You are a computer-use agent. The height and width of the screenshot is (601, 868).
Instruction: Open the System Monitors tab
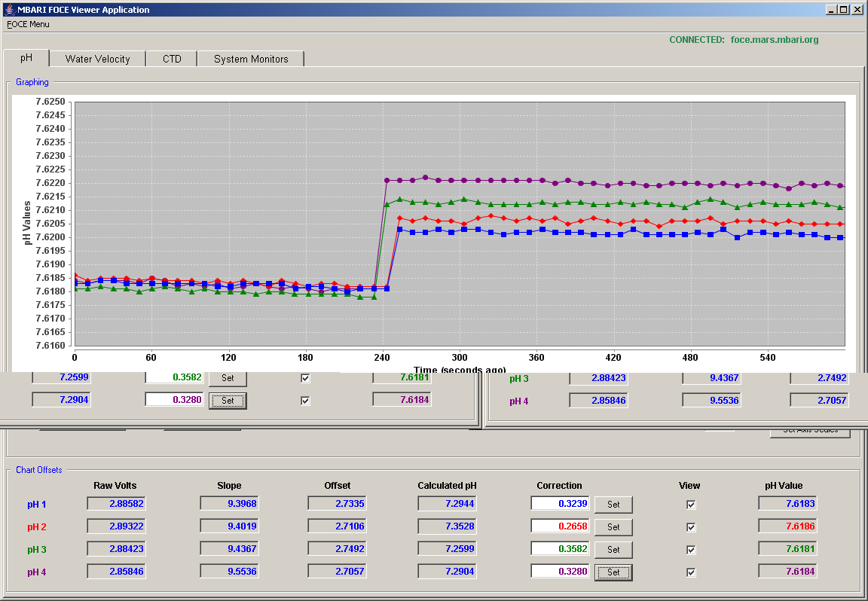(251, 59)
